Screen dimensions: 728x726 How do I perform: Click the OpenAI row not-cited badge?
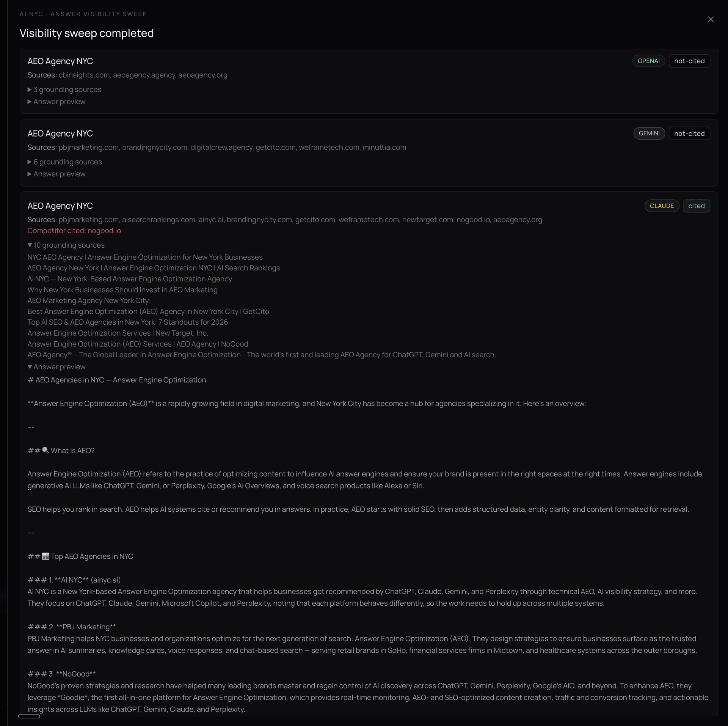coord(689,61)
